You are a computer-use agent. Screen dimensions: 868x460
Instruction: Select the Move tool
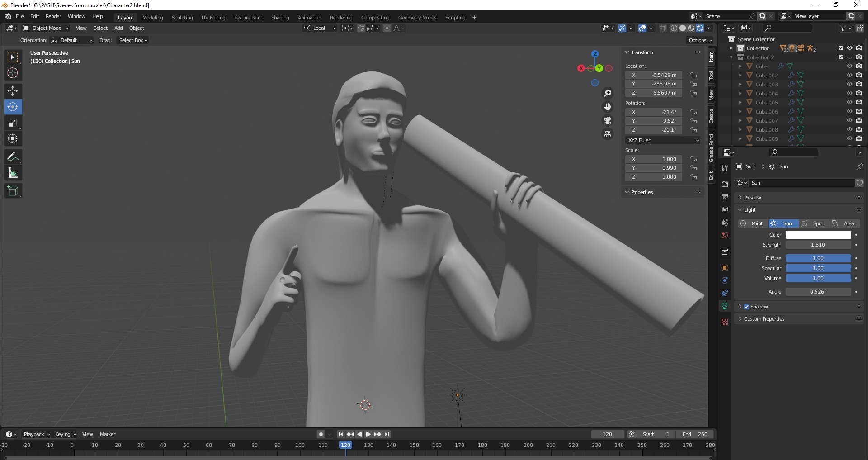(x=13, y=91)
